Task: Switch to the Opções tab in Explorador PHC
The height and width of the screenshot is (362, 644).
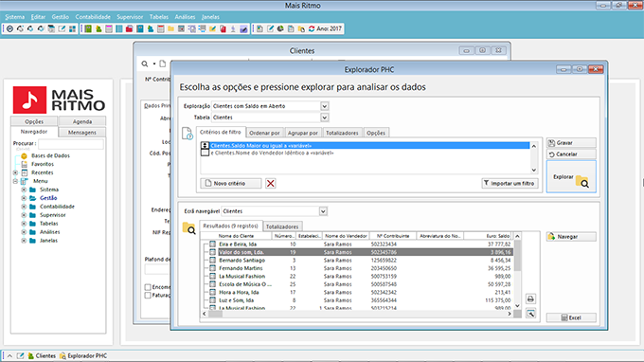Action: tap(376, 133)
